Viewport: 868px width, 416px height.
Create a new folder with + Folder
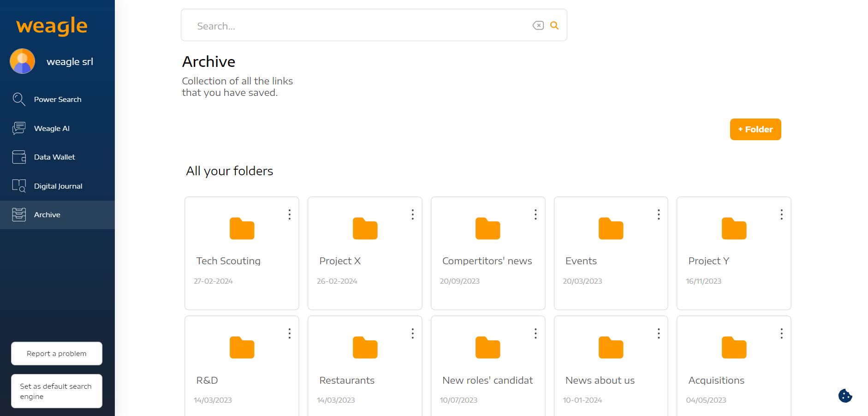point(755,130)
